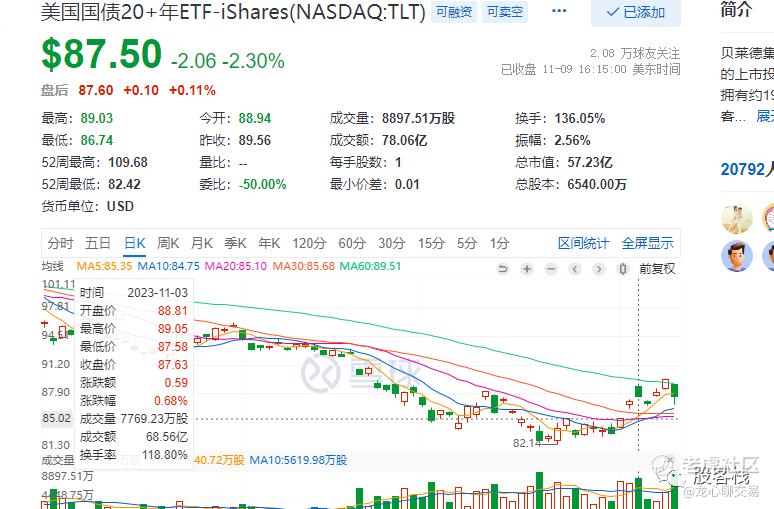This screenshot has height=509, width=774.
Task: Click the chart low label 82.14
Action: [x=527, y=443]
